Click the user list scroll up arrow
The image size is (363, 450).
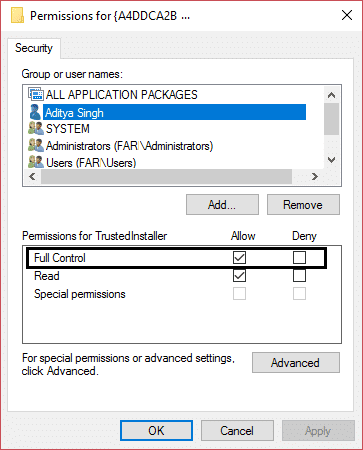pos(331,95)
